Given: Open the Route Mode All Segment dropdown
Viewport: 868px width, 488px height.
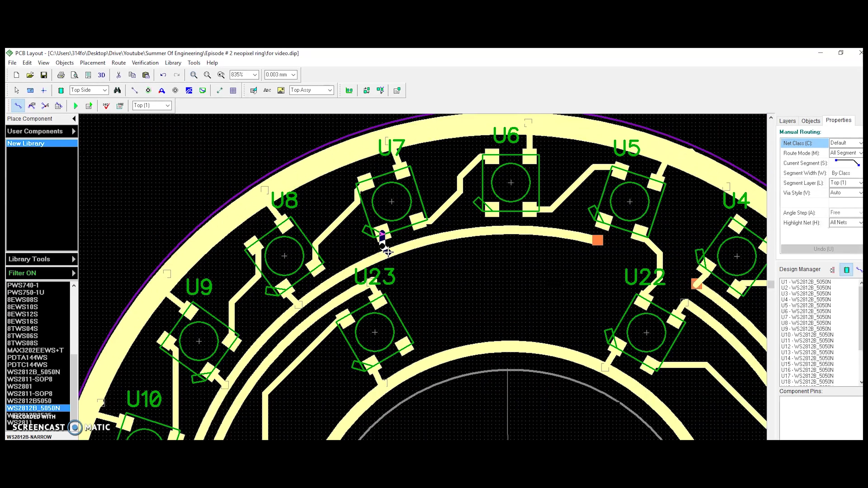Looking at the screenshot, I should [845, 153].
